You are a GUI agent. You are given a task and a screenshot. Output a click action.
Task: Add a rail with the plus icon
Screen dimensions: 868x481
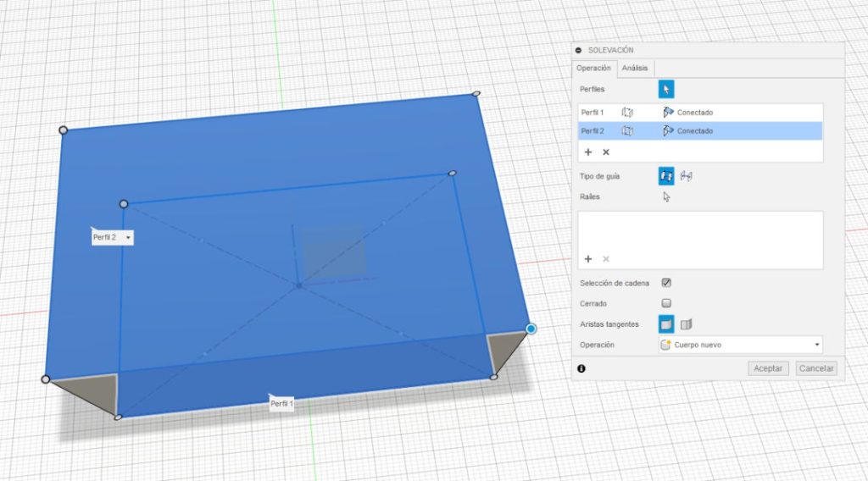pyautogui.click(x=588, y=259)
